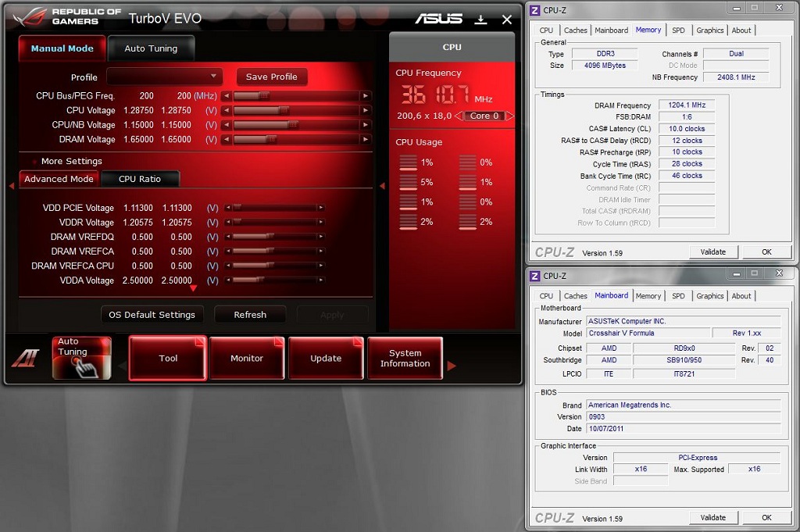Decrease DRAM Voltage with left arrow

(x=226, y=139)
